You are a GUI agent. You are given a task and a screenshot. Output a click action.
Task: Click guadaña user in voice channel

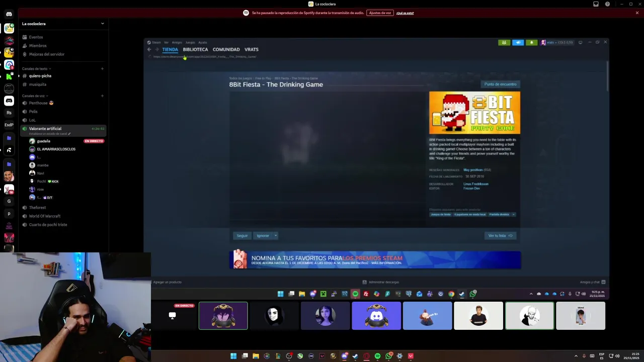tap(44, 141)
